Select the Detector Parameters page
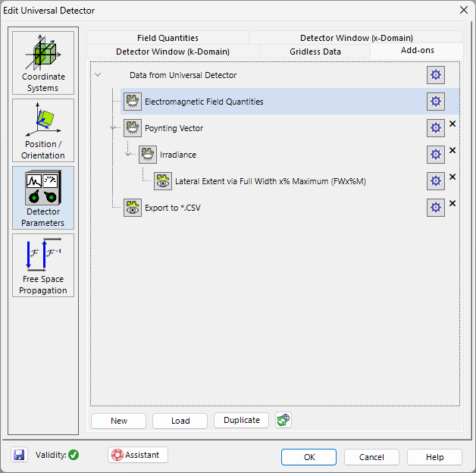Screen dimensions: 476x473 point(43,198)
